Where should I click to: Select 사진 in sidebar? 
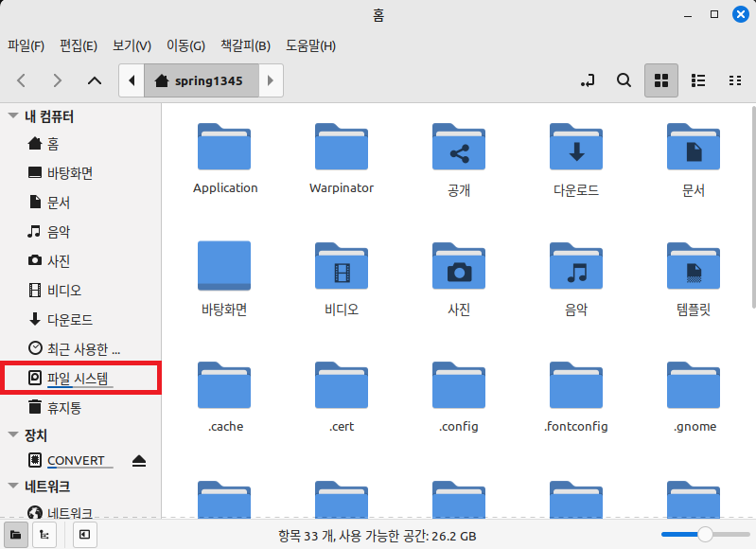(x=80, y=261)
